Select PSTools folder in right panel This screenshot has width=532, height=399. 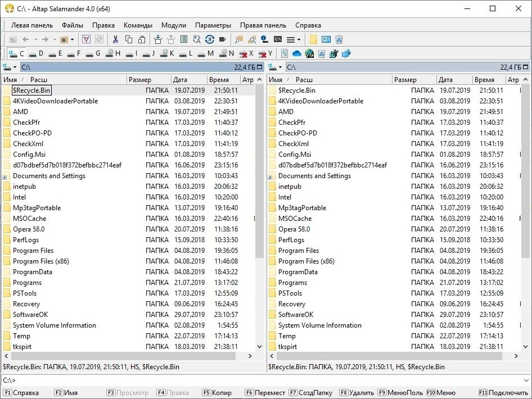[290, 293]
